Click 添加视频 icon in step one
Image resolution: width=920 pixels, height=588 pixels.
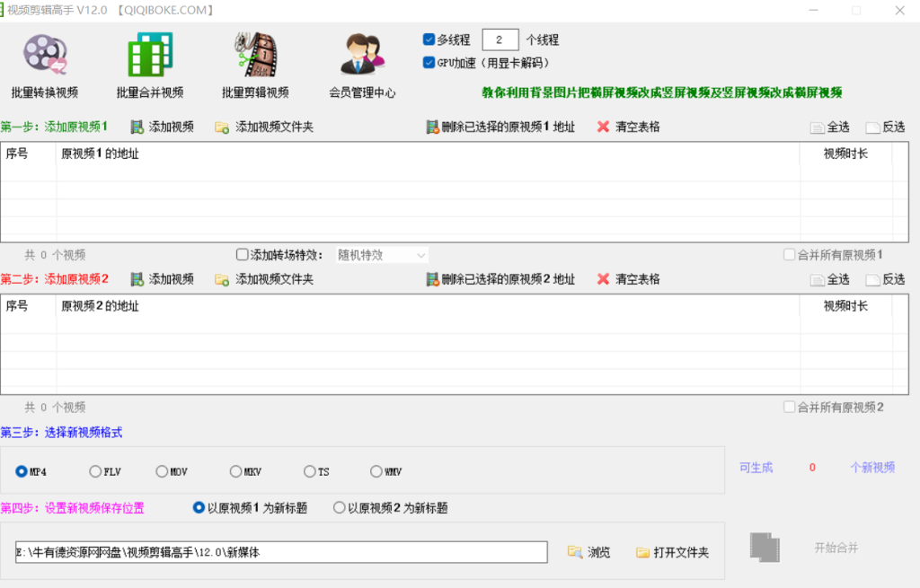(x=137, y=127)
